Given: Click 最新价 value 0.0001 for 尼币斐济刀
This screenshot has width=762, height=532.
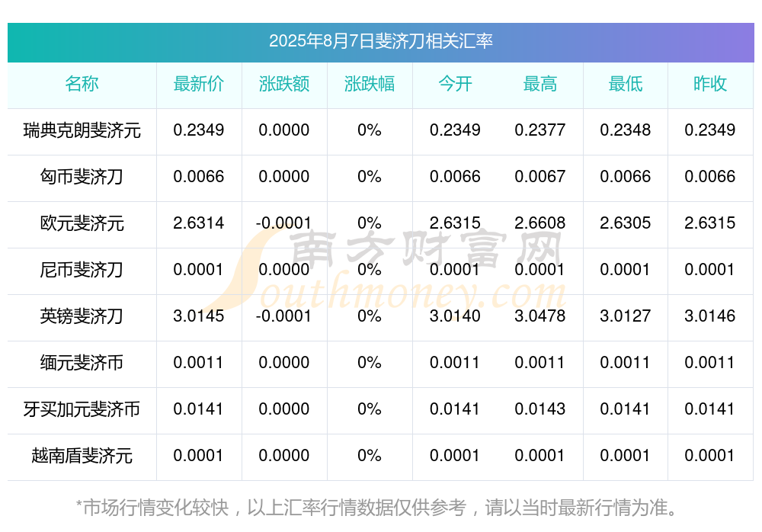Looking at the screenshot, I should click(198, 269).
